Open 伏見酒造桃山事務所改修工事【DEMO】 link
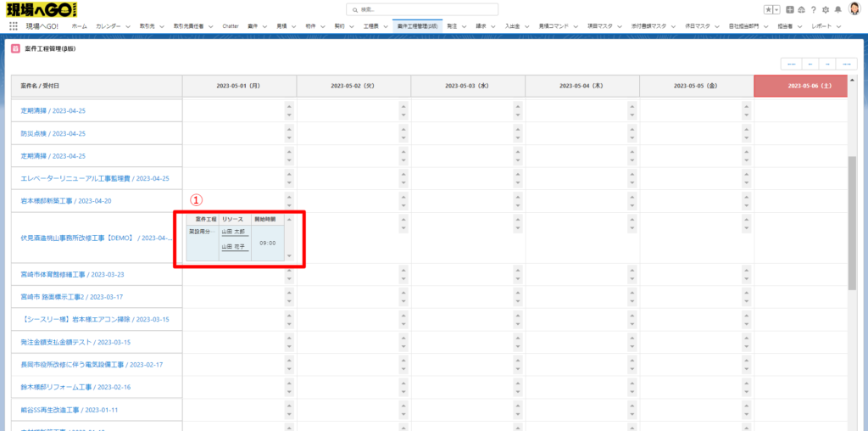 [97, 238]
